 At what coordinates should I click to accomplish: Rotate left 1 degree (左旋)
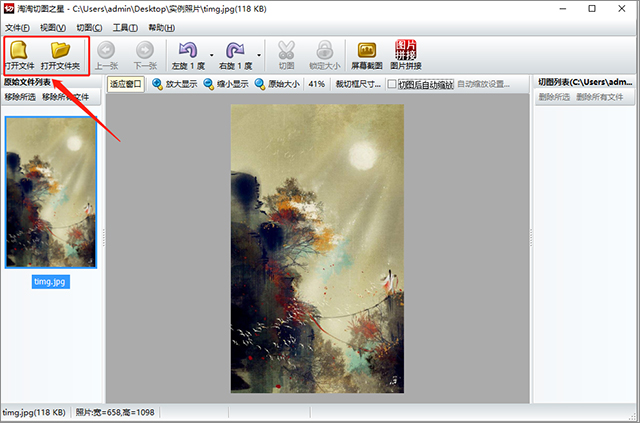point(188,55)
